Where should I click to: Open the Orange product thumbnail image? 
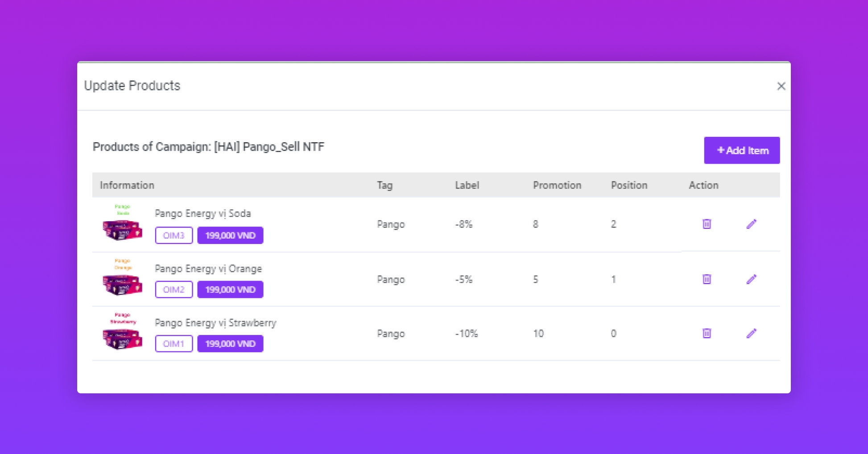coord(122,278)
